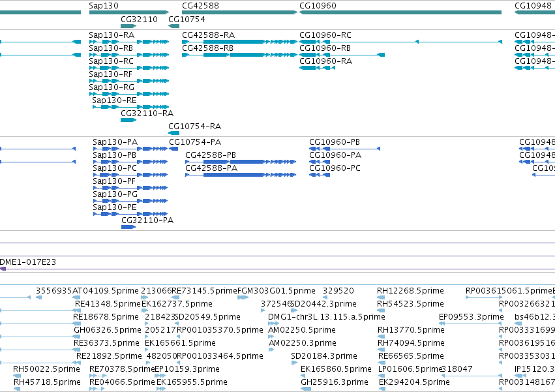Click the CG10960-RC transcript label
Viewport: 555px width, 392px height.
point(325,35)
